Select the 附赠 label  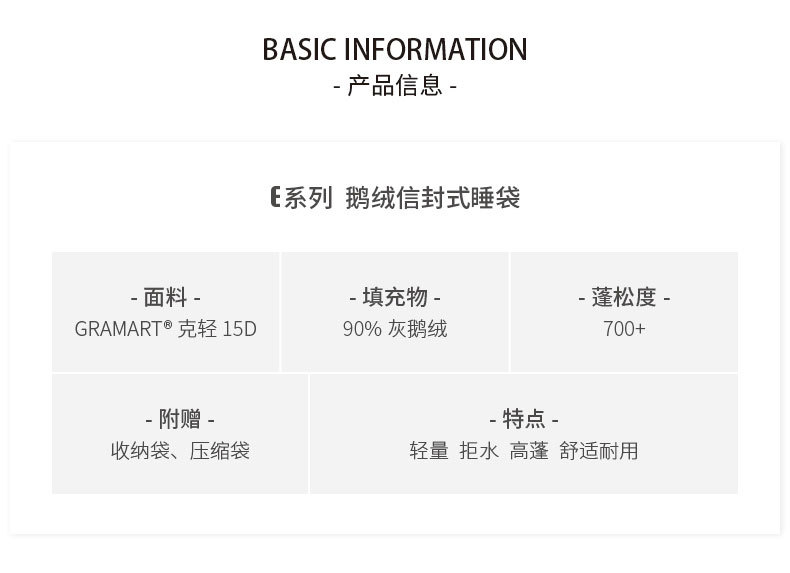click(x=180, y=419)
